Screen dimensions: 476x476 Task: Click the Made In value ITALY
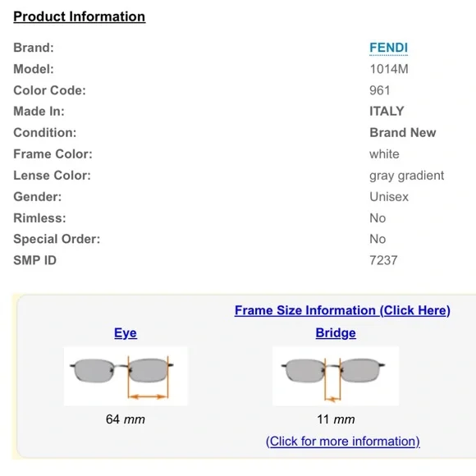387,111
